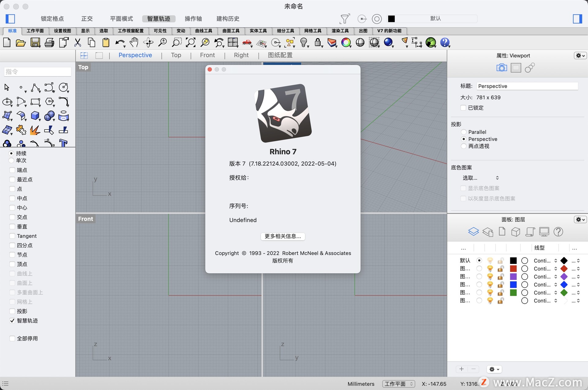Open linetype dropdown of red layer
The image size is (588, 390).
545,269
